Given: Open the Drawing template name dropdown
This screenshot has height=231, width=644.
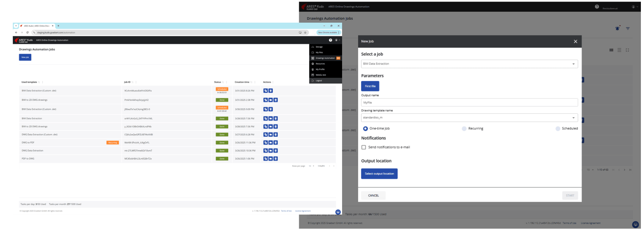Looking at the screenshot, I should (x=469, y=117).
